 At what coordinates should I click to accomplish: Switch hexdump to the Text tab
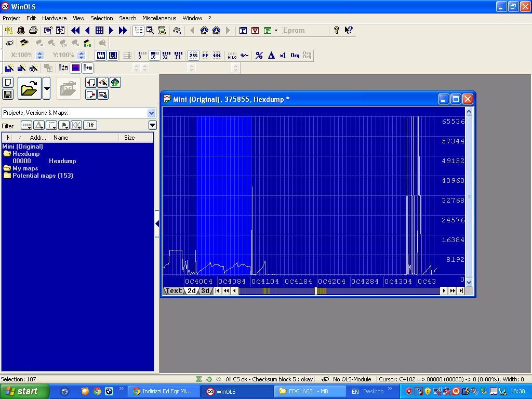[x=174, y=291]
